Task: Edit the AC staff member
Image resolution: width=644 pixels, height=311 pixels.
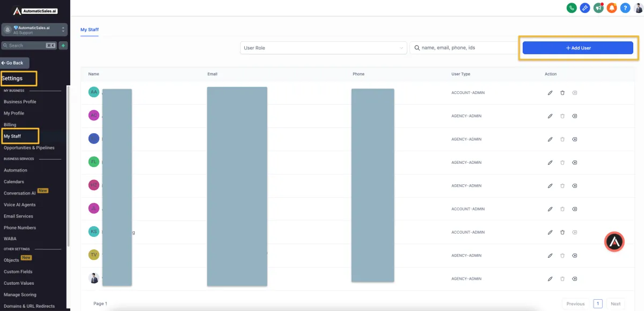Action: [x=550, y=116]
